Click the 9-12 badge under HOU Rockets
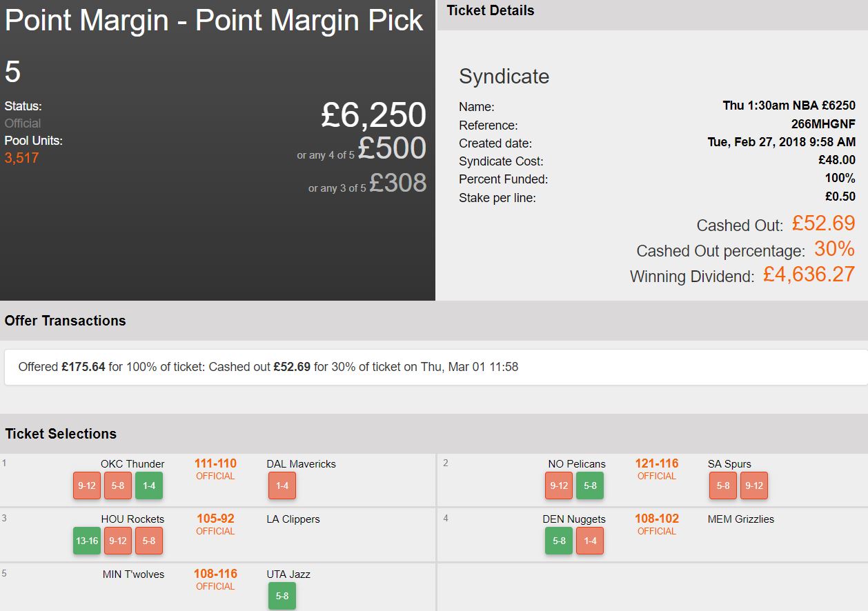868x611 pixels. (x=118, y=541)
